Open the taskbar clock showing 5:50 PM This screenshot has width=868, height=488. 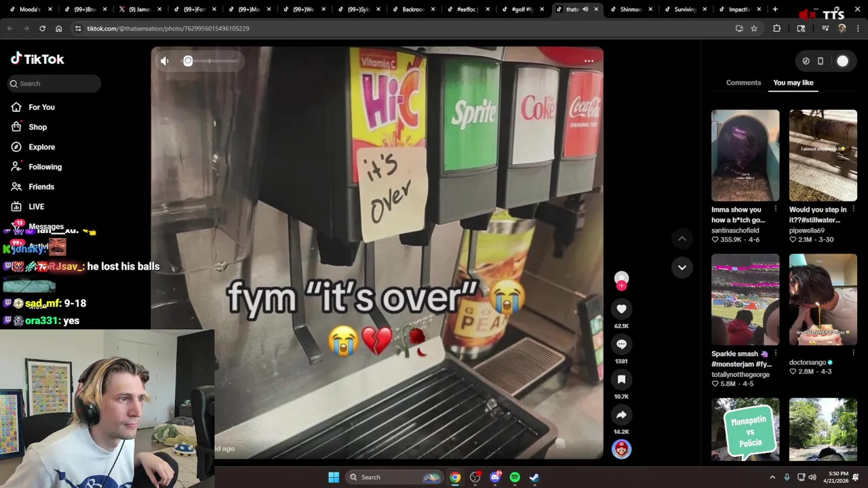(x=838, y=477)
